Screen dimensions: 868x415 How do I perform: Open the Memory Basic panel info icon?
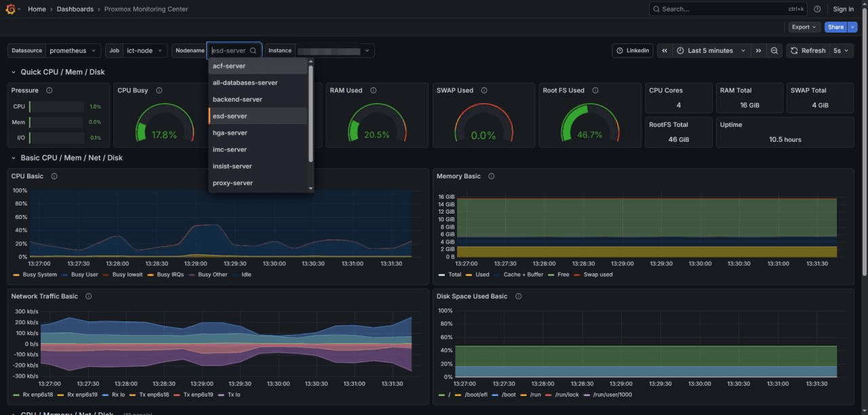click(492, 176)
